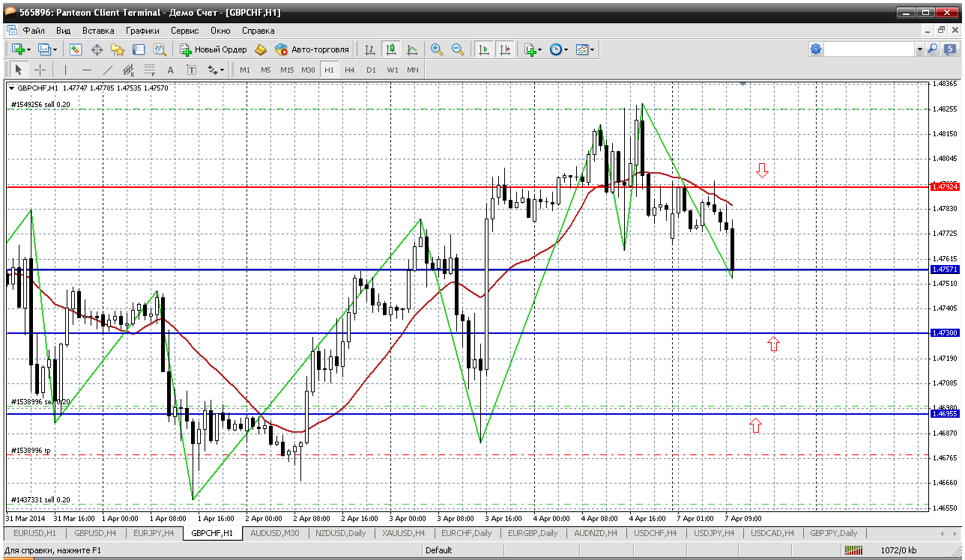965x560 pixels.
Task: Click the Zoom In magnifier icon
Action: 437,49
